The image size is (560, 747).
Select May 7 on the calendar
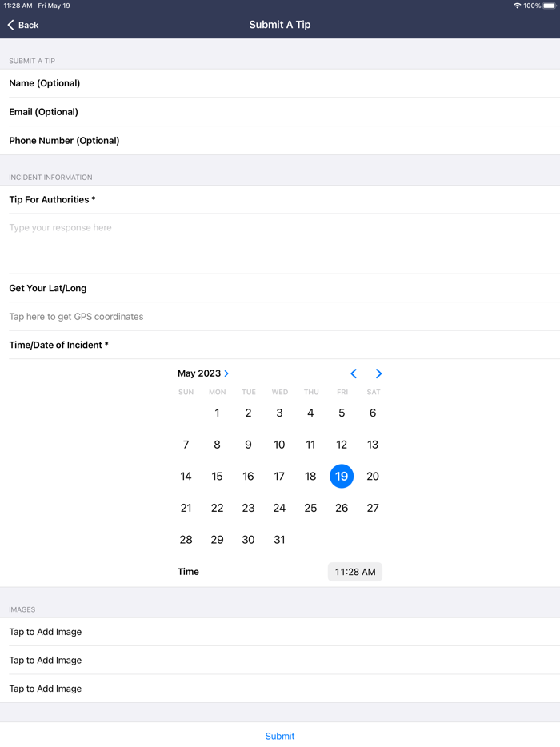tap(186, 445)
